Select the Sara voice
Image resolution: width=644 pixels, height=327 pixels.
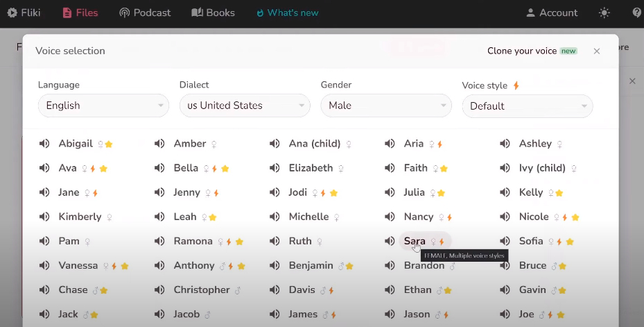point(415,241)
